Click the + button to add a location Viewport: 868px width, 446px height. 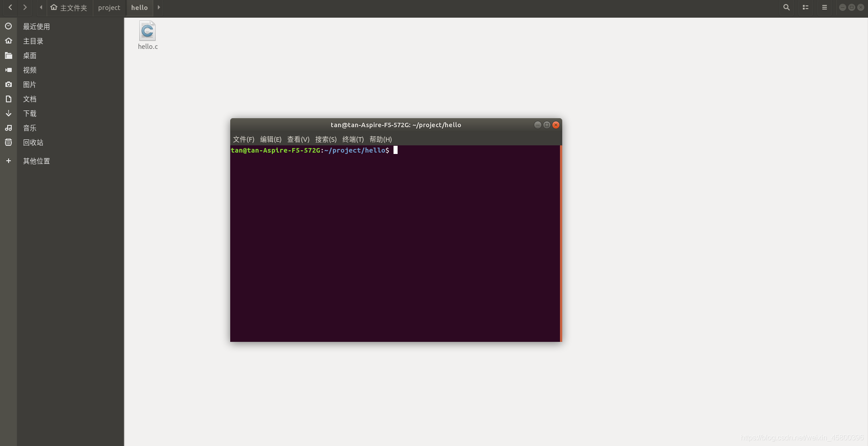point(8,160)
